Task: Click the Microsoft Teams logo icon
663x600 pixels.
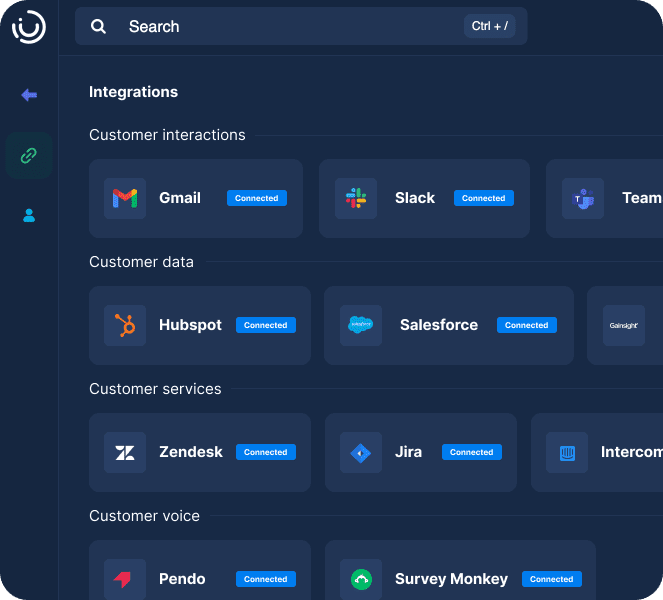Action: tap(583, 198)
